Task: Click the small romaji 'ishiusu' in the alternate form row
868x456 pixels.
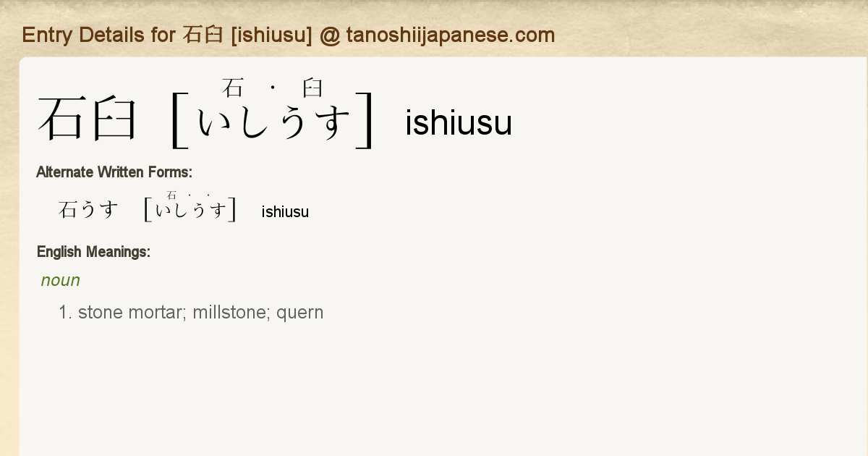Action: point(285,212)
